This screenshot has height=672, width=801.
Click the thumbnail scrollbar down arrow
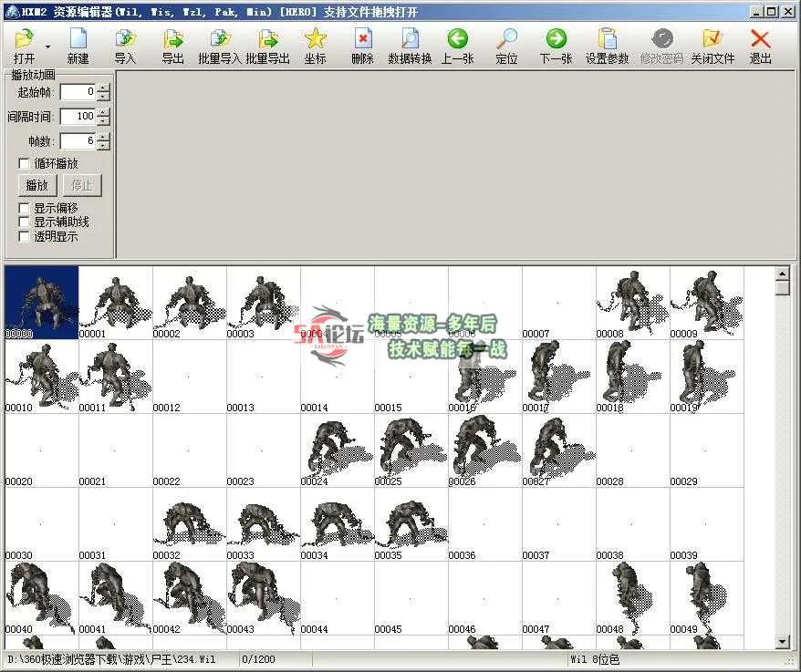tap(782, 641)
